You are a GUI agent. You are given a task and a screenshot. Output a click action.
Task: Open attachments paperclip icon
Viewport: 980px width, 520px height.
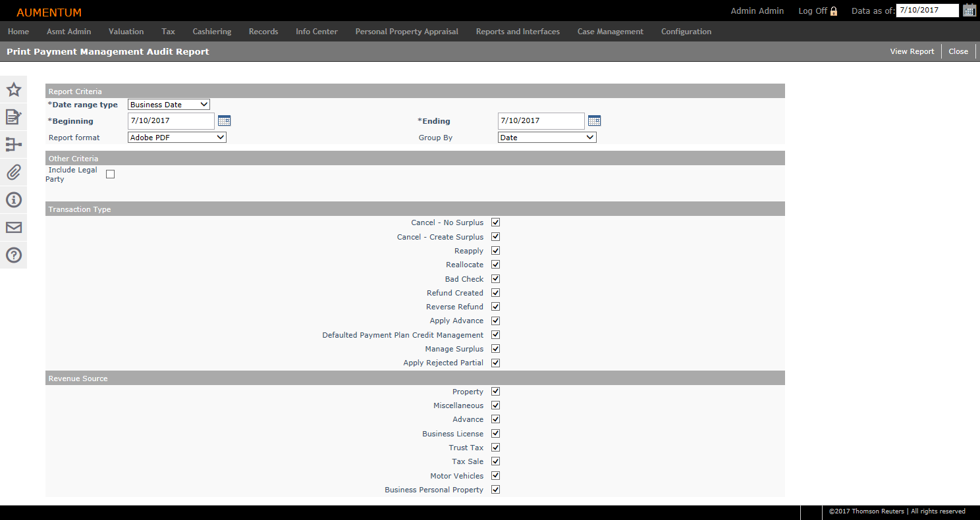pos(13,172)
